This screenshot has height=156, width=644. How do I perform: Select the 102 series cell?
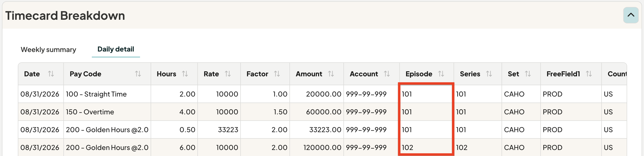click(x=478, y=148)
